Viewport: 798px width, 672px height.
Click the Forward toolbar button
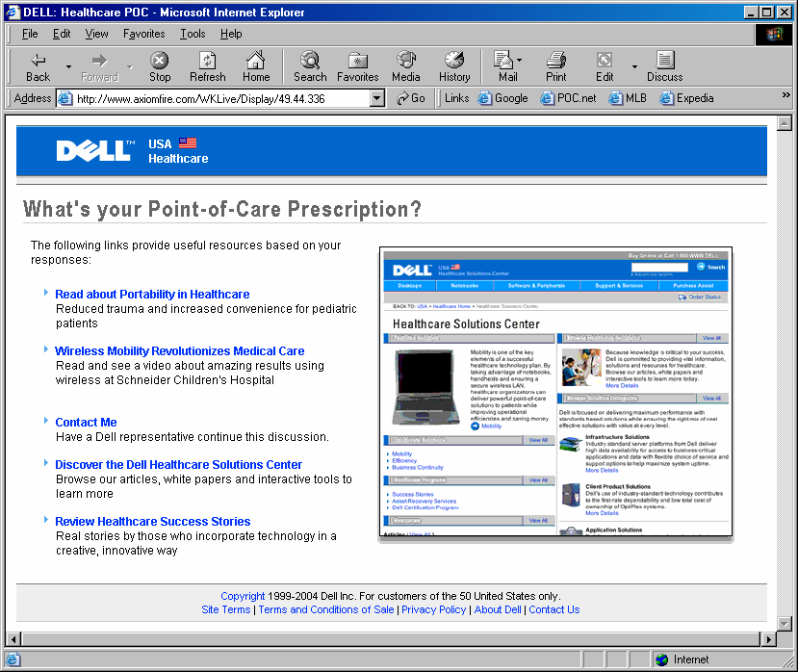100,67
